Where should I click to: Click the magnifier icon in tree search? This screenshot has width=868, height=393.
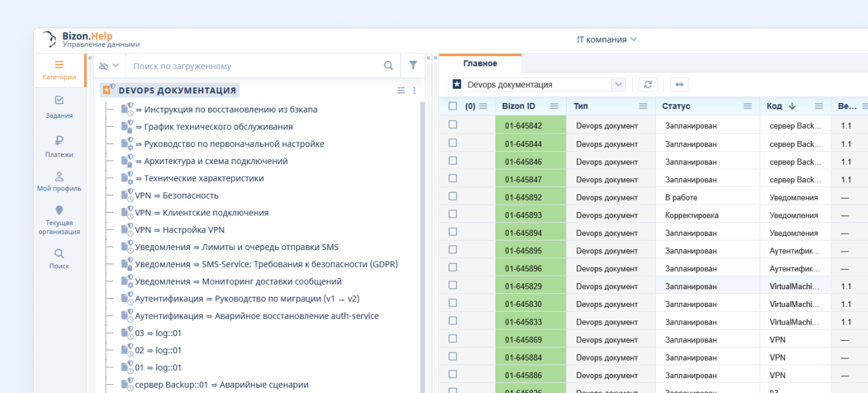(x=389, y=66)
